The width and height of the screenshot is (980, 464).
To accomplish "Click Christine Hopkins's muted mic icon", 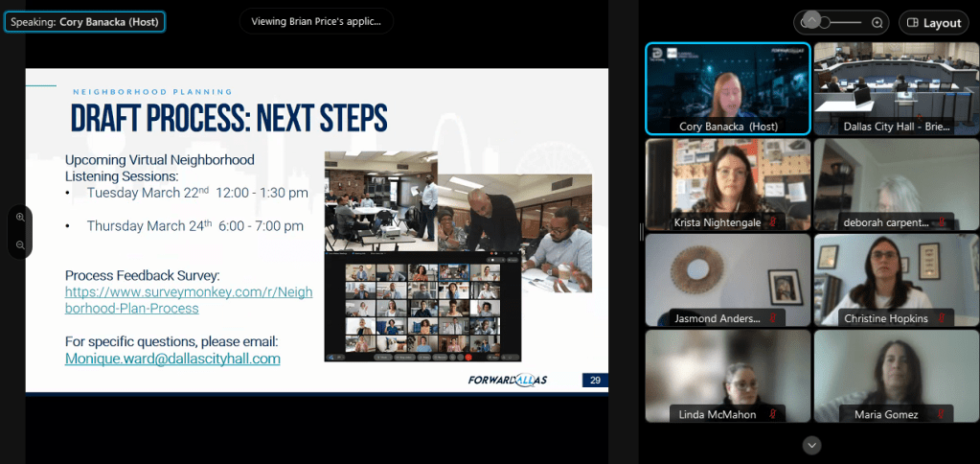I will tap(942, 318).
